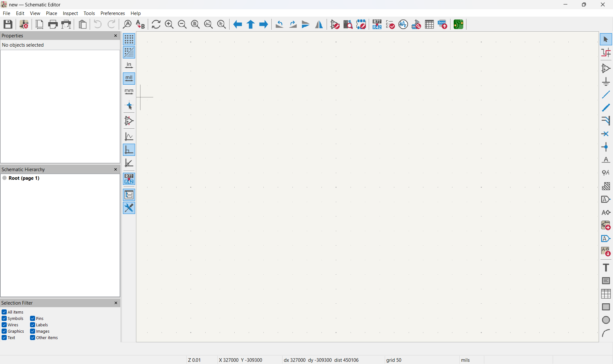Open the Inspect menu
Viewport: 613px width, 364px height.
[70, 13]
